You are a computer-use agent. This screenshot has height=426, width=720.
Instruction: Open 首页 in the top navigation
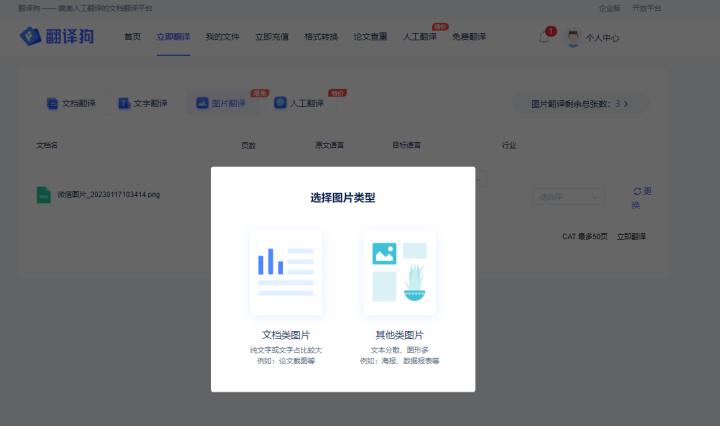pyautogui.click(x=133, y=36)
